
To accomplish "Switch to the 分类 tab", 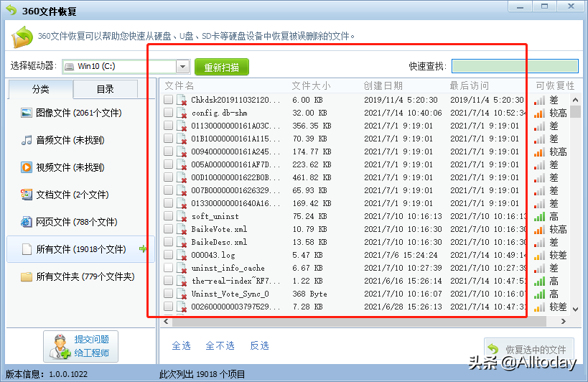I will [x=40, y=89].
